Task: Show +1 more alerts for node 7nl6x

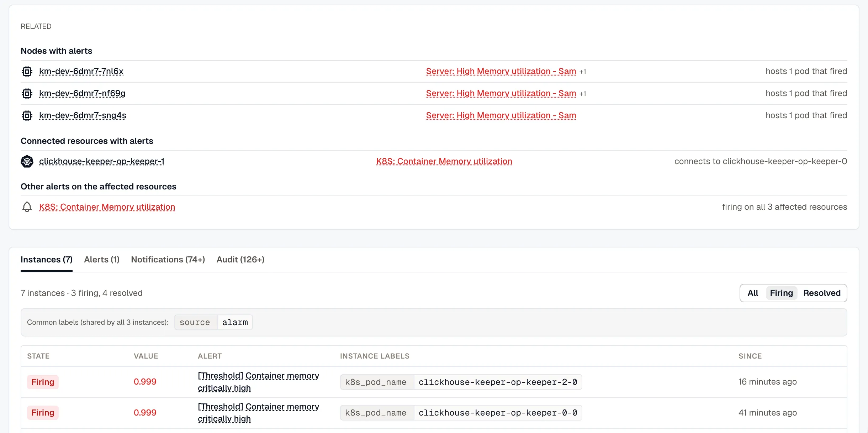Action: point(583,72)
